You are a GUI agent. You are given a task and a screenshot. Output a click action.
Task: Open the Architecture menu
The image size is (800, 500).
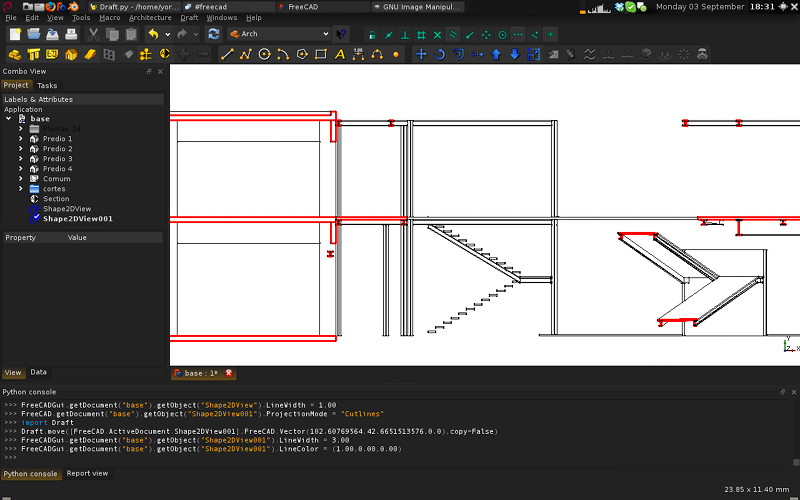tap(150, 17)
